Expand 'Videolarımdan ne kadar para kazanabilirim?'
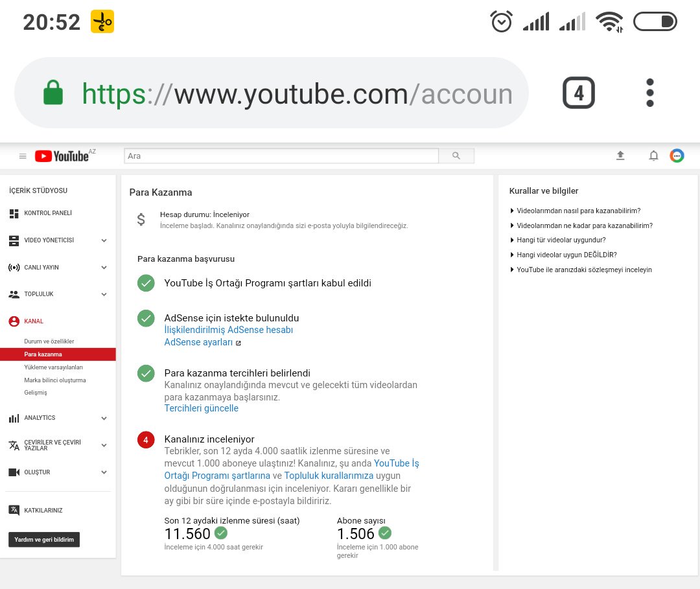 tap(581, 225)
